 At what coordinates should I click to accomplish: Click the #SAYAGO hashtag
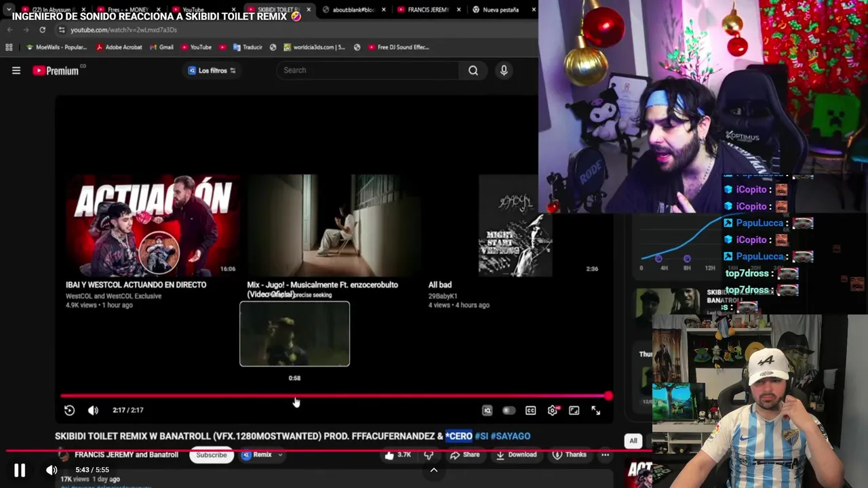tap(511, 436)
